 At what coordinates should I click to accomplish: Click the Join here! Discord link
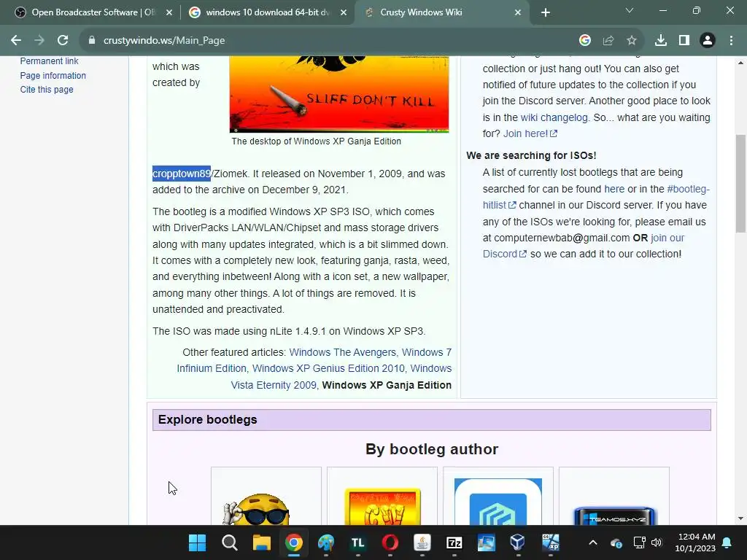tap(530, 134)
